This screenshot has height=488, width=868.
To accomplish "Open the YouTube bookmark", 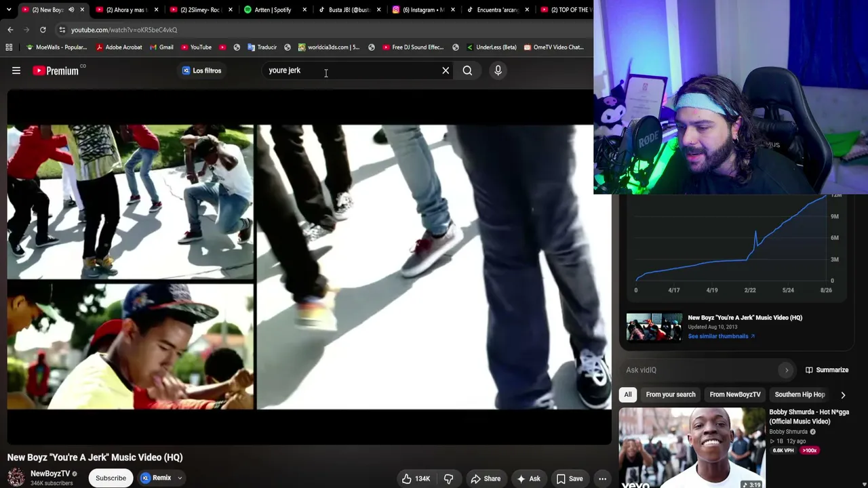I will coord(196,47).
